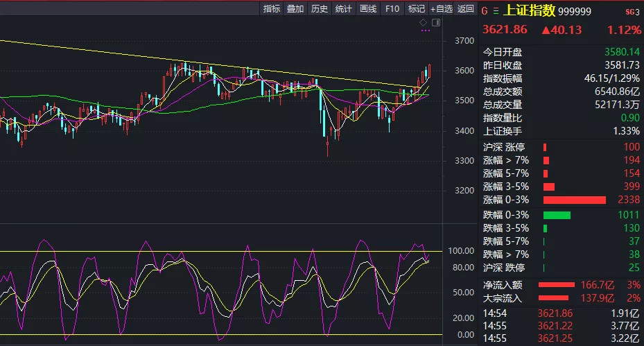Click the 上证指数 index title
The width and height of the screenshot is (644, 346).
coord(530,10)
